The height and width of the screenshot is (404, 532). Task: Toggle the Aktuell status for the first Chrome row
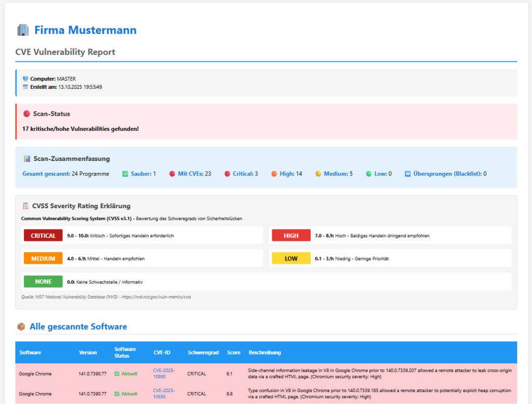(125, 374)
